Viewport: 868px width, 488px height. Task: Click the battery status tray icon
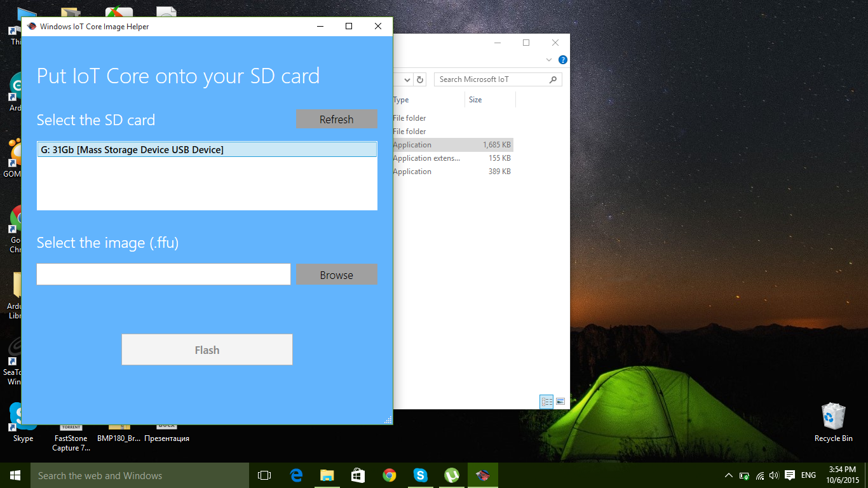click(744, 475)
